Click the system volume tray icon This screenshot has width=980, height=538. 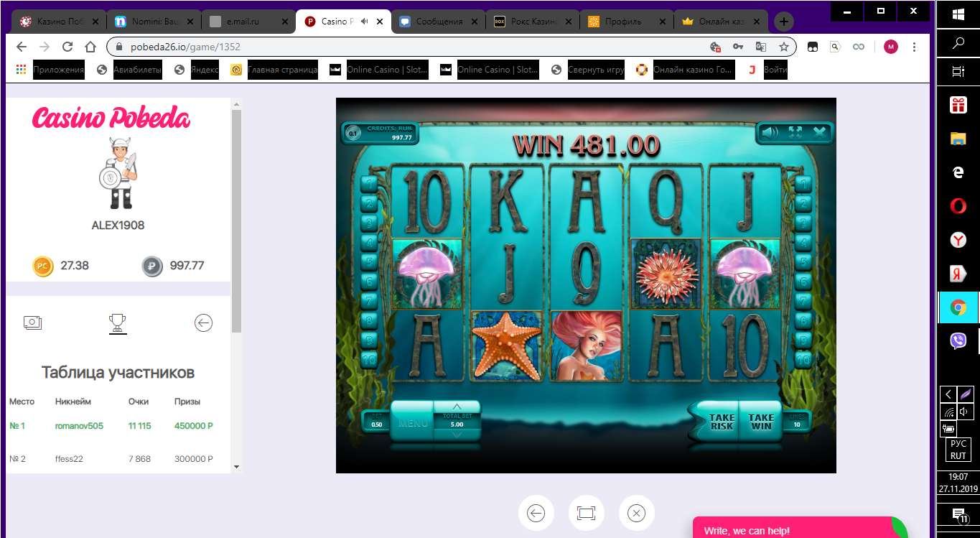pos(964,411)
